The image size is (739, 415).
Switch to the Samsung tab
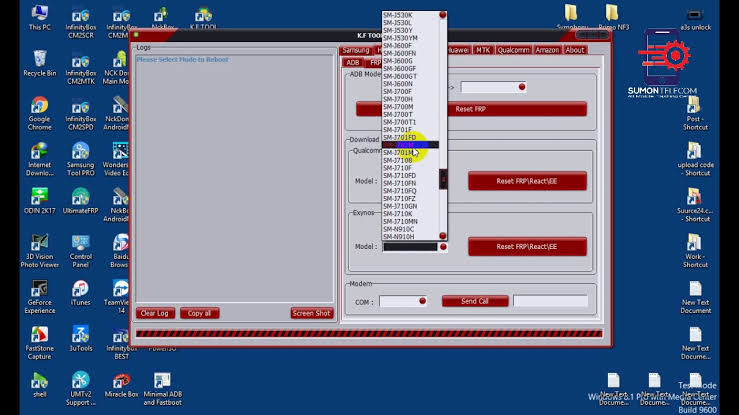point(355,50)
